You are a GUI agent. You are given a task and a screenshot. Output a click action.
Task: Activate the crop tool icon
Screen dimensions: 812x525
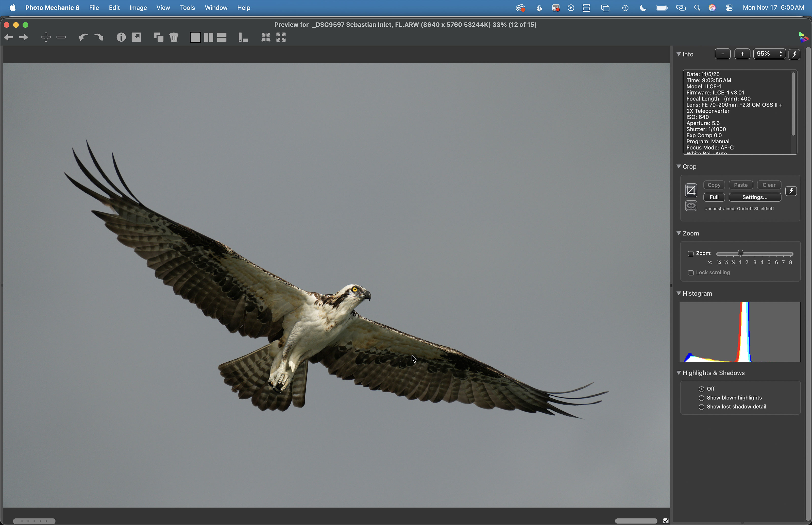(691, 190)
